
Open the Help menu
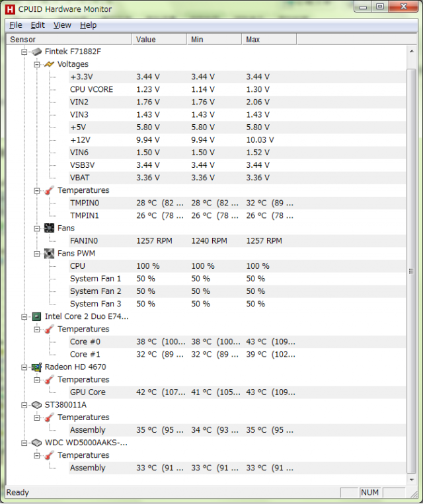[x=88, y=25]
